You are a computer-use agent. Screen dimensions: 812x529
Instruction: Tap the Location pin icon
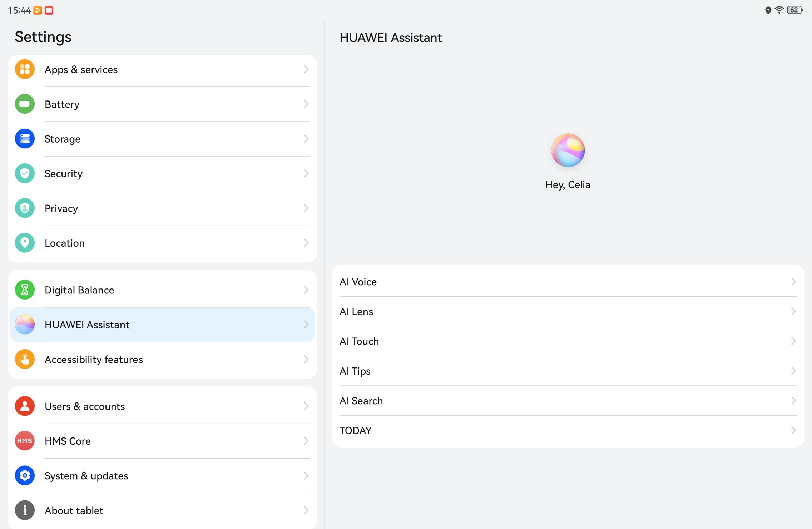coord(25,243)
